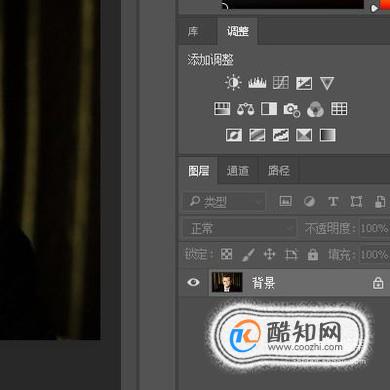Add a Gradient Map adjustment
The width and height of the screenshot is (390, 390).
point(327,135)
